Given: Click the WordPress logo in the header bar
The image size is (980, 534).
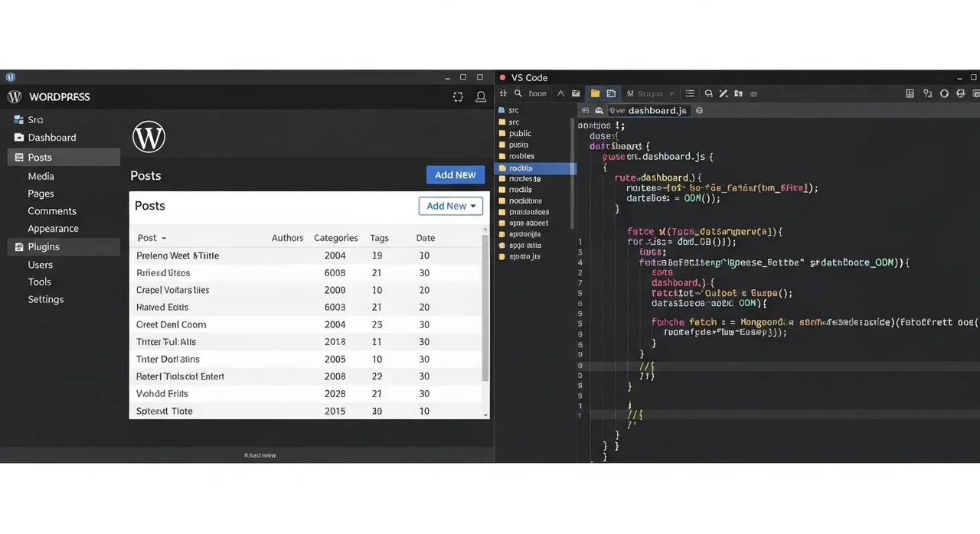Looking at the screenshot, I should click(15, 97).
